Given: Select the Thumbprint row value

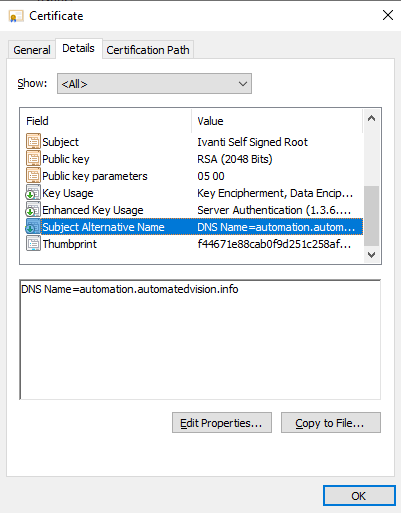Looking at the screenshot, I should point(274,244).
